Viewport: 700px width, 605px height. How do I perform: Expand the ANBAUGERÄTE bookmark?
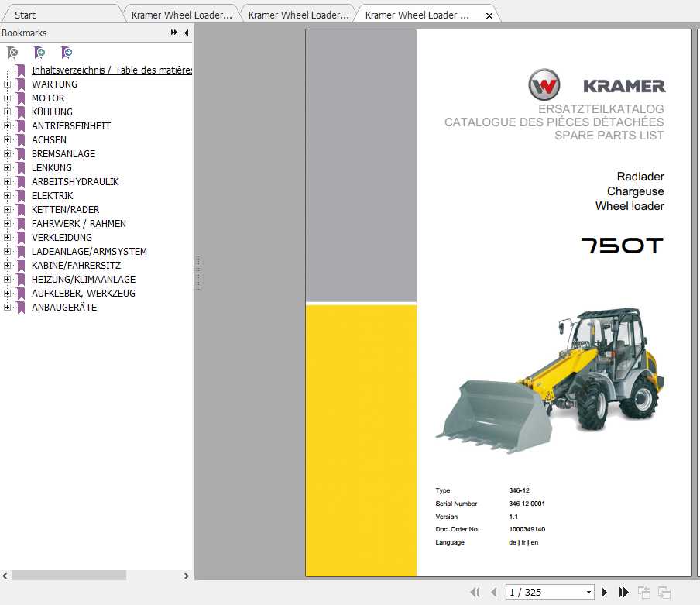7,308
